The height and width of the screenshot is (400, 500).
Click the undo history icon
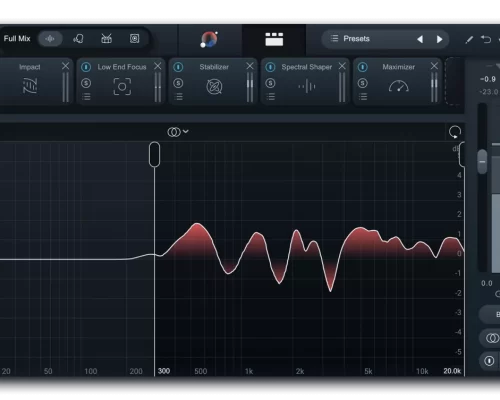coord(486,39)
